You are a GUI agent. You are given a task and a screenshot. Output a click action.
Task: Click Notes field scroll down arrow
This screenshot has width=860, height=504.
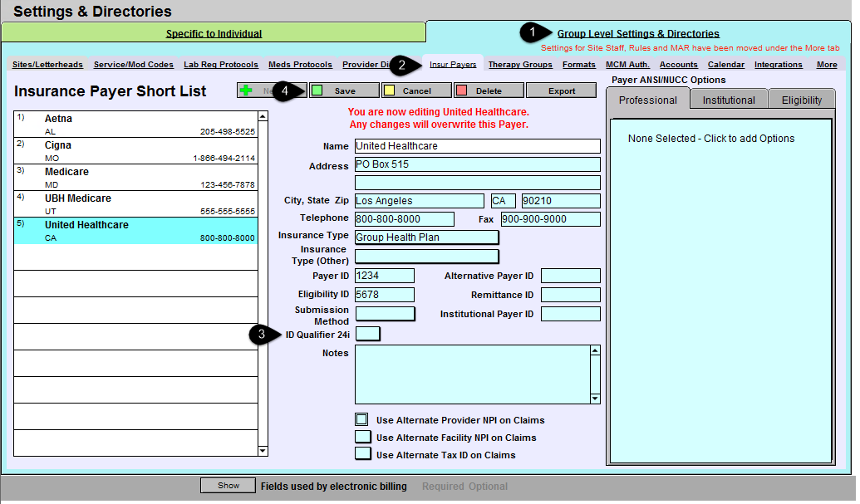595,399
